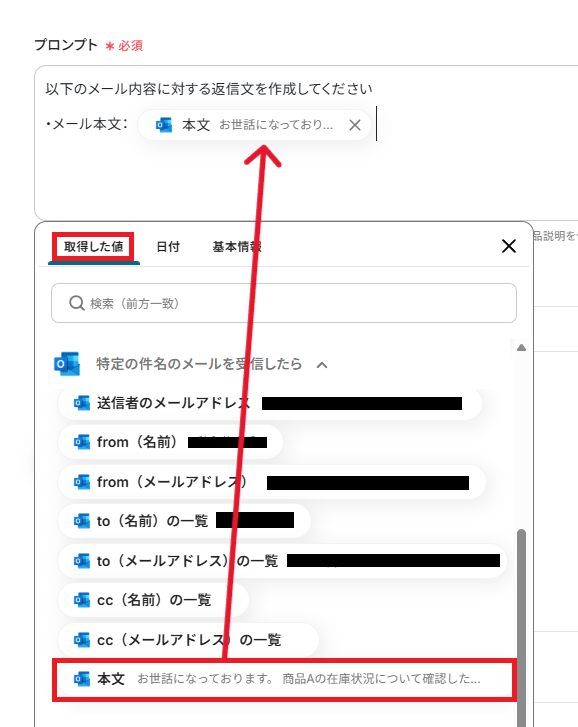Open the 基本情報 tab
The width and height of the screenshot is (578, 727).
point(237,247)
